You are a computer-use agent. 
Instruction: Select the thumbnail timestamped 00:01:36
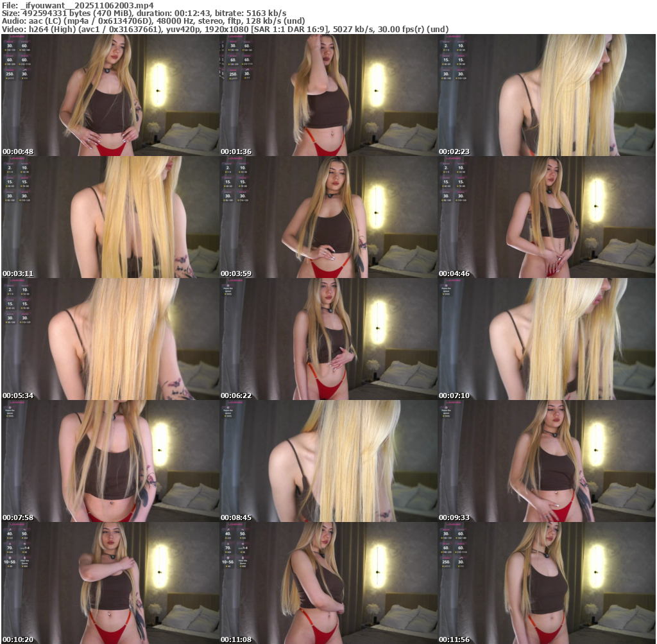(x=328, y=95)
